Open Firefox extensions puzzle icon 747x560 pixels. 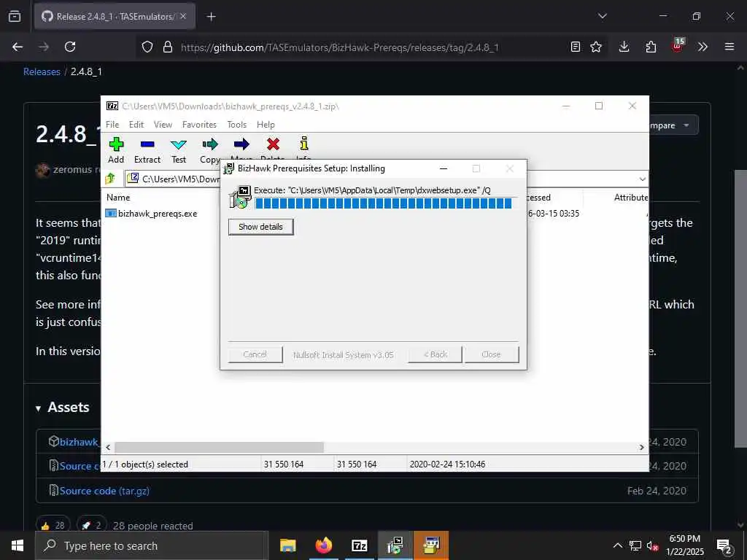pos(651,47)
